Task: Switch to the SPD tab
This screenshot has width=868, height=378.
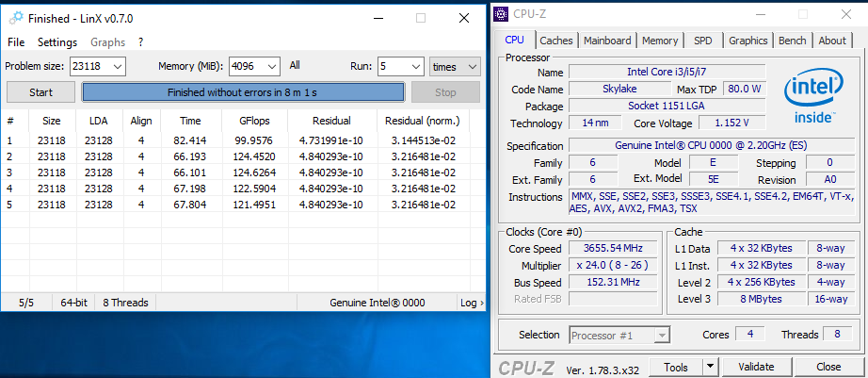Action: point(703,41)
